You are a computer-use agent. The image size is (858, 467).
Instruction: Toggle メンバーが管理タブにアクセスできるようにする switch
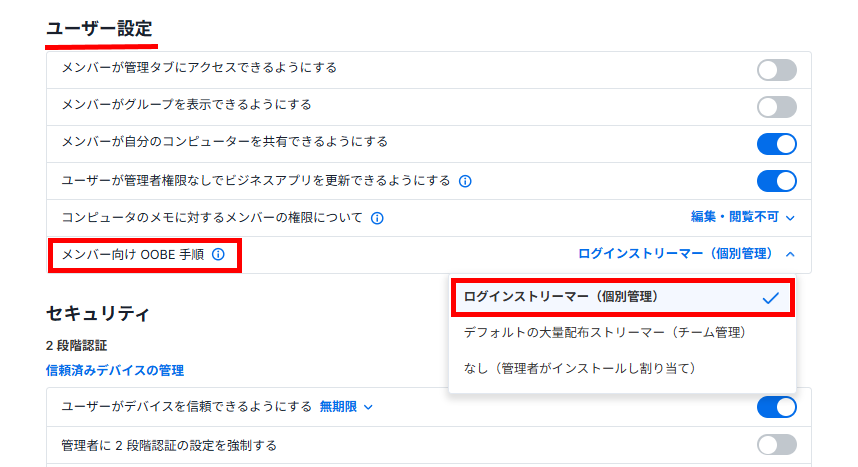point(776,70)
